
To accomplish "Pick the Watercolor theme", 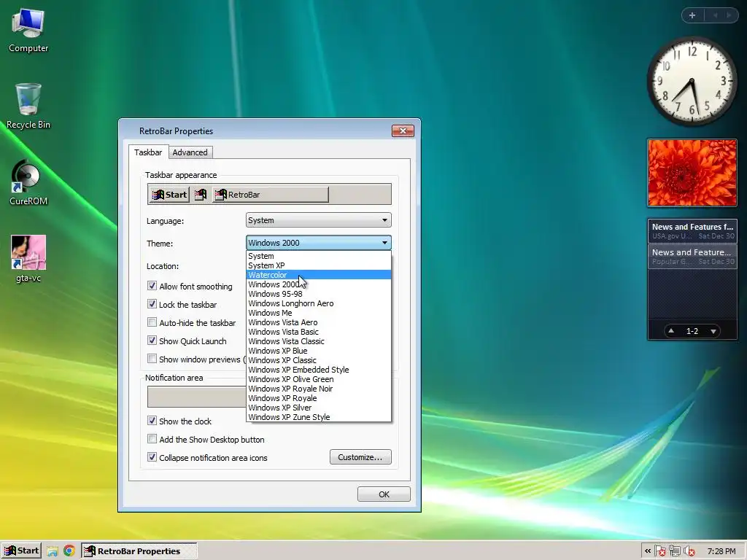I will point(318,275).
